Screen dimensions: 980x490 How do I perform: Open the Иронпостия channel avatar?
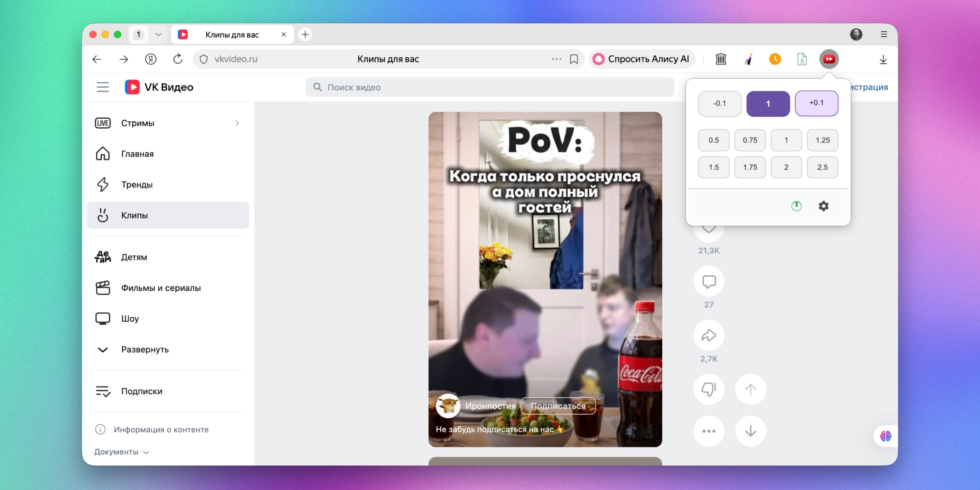(x=448, y=406)
